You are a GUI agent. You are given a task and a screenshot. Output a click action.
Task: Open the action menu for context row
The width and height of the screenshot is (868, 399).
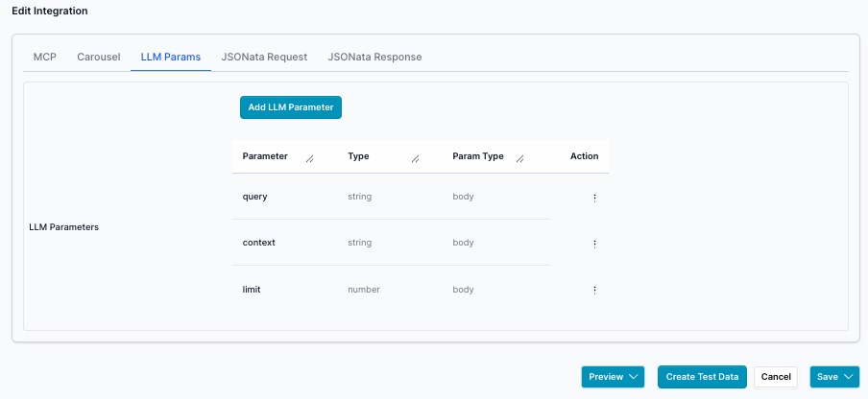(594, 244)
